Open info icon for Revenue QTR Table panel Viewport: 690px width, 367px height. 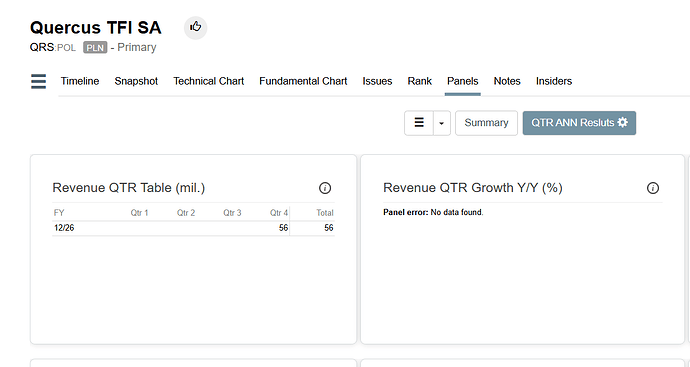[x=325, y=188]
